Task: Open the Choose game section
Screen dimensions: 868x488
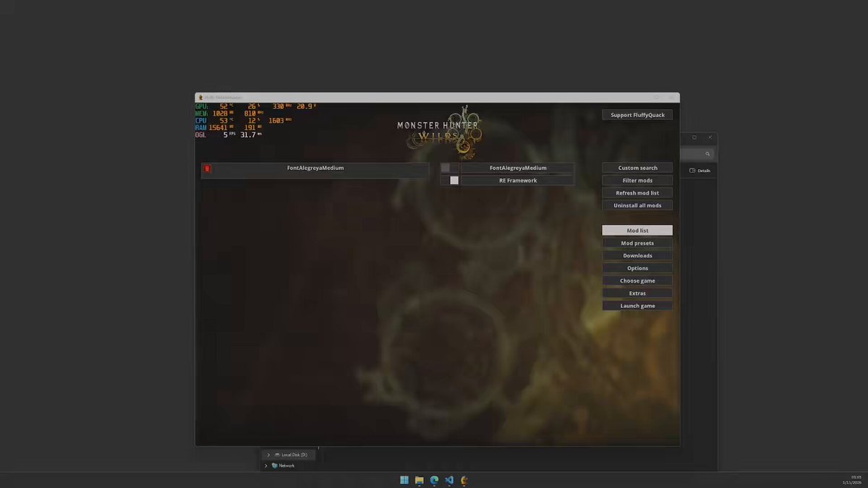Action: click(x=637, y=281)
